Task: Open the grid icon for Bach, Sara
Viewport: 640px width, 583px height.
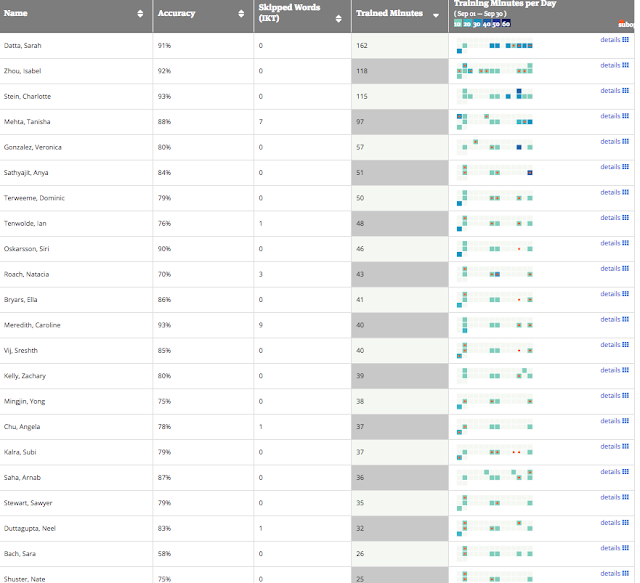Action: click(x=625, y=548)
